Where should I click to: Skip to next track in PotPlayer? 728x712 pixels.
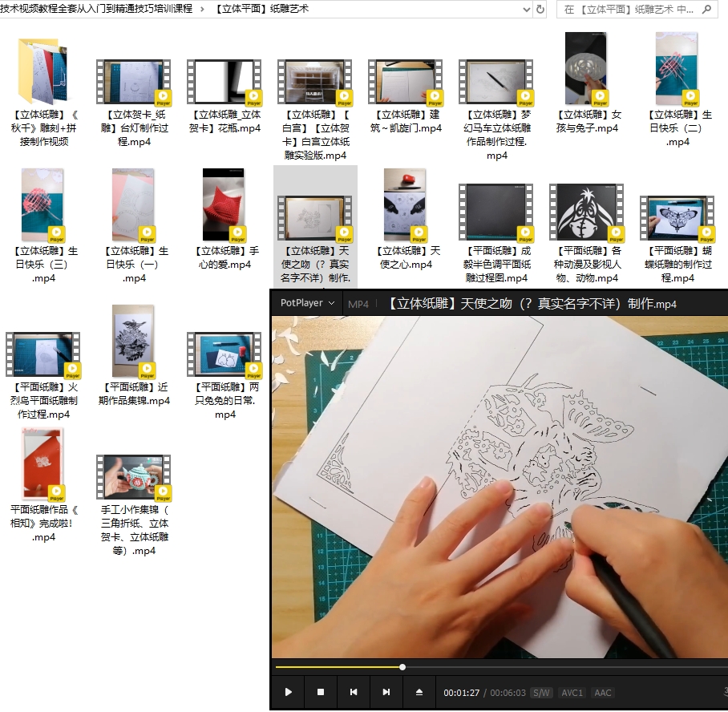[386, 692]
